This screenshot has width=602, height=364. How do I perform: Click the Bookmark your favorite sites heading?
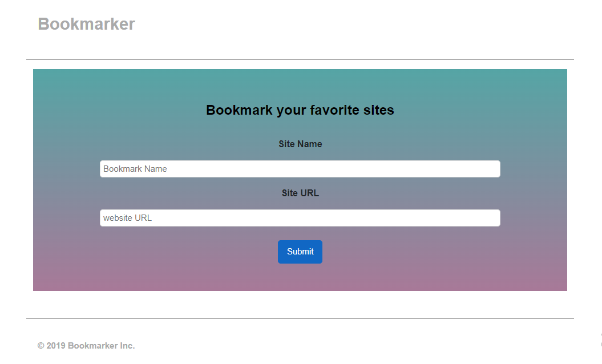(x=300, y=110)
